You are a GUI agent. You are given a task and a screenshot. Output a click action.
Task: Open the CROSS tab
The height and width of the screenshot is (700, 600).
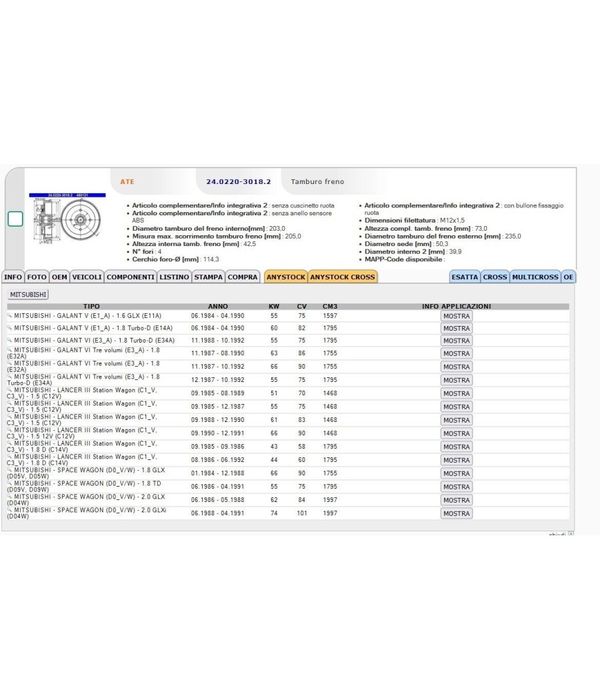(495, 277)
